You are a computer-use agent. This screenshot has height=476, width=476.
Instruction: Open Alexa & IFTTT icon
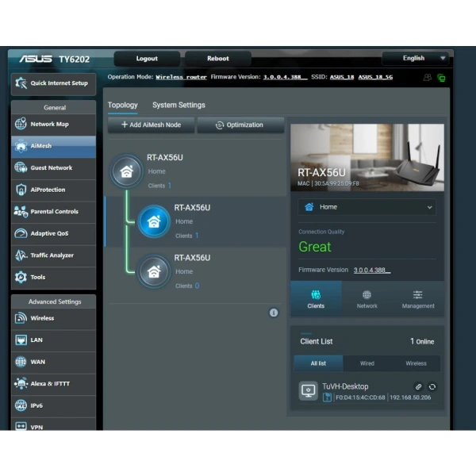[21, 384]
